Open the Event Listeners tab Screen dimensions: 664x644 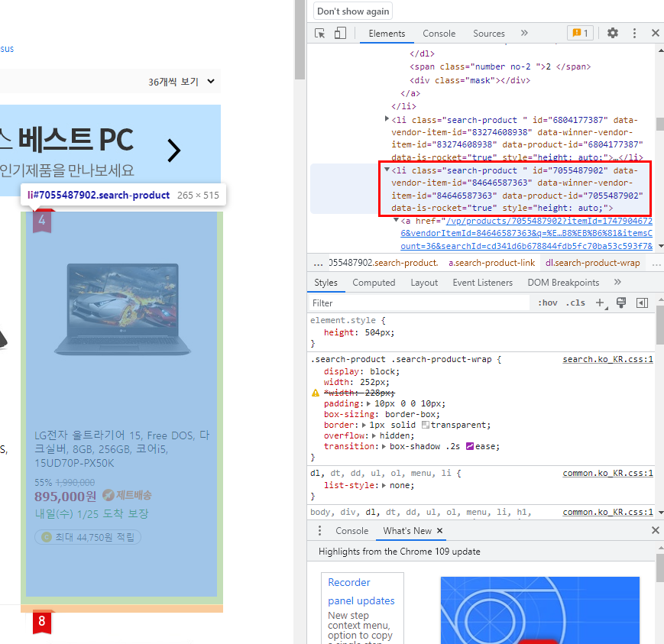482,283
